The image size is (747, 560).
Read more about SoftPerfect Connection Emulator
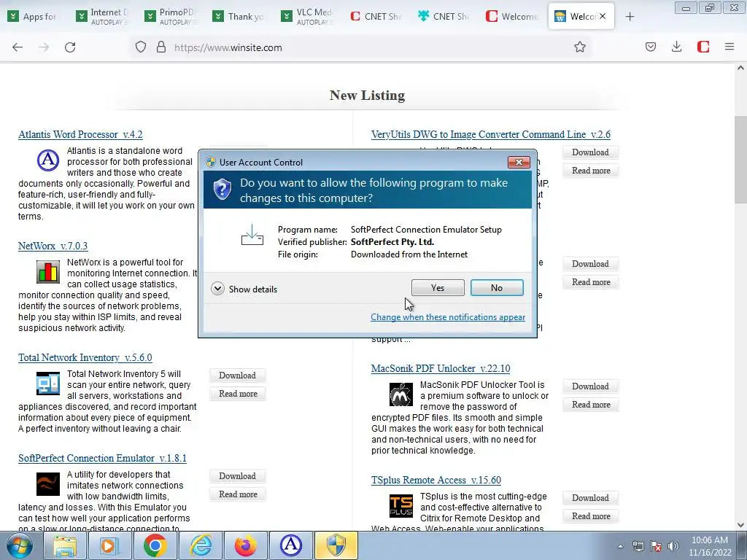click(238, 494)
